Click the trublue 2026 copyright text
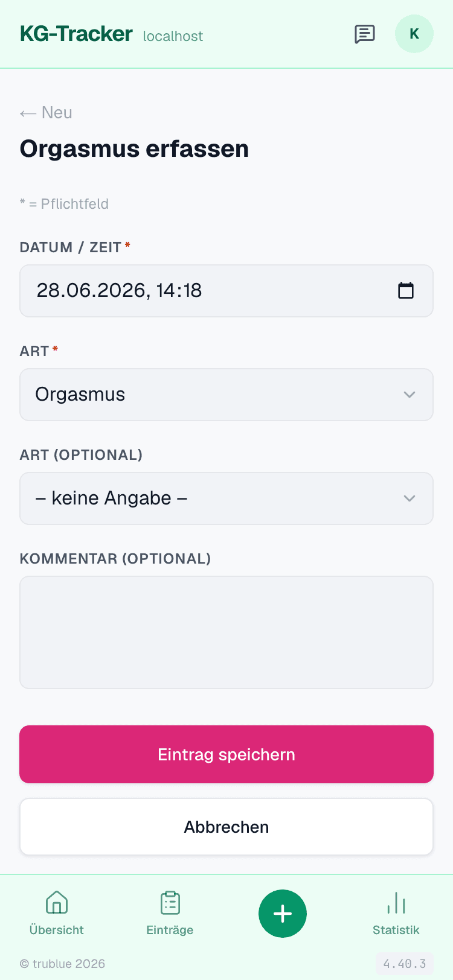The width and height of the screenshot is (453, 980). [x=63, y=964]
